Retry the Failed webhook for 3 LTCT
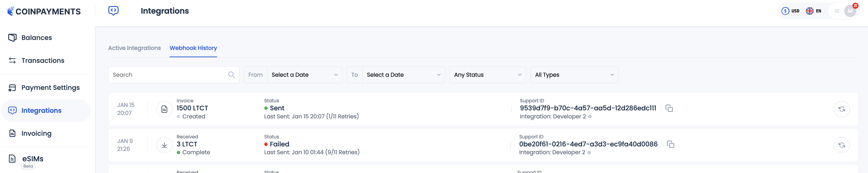868x173 pixels. click(842, 145)
